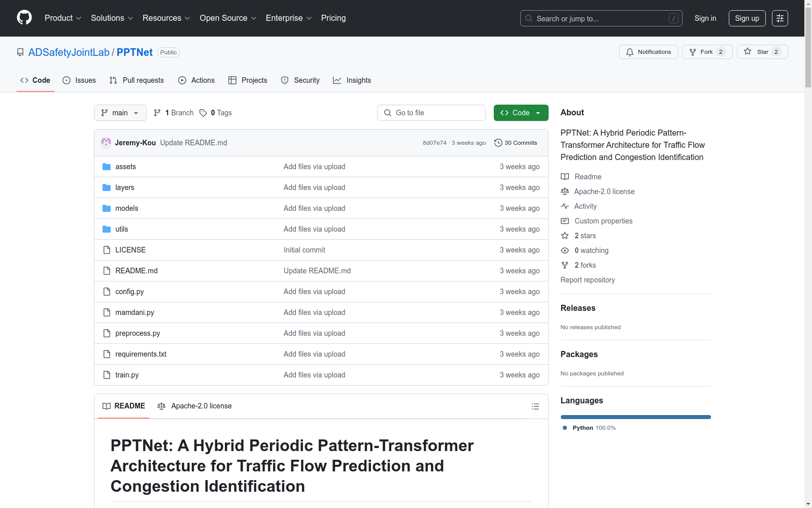Expand the main branch dropdown

click(x=120, y=113)
